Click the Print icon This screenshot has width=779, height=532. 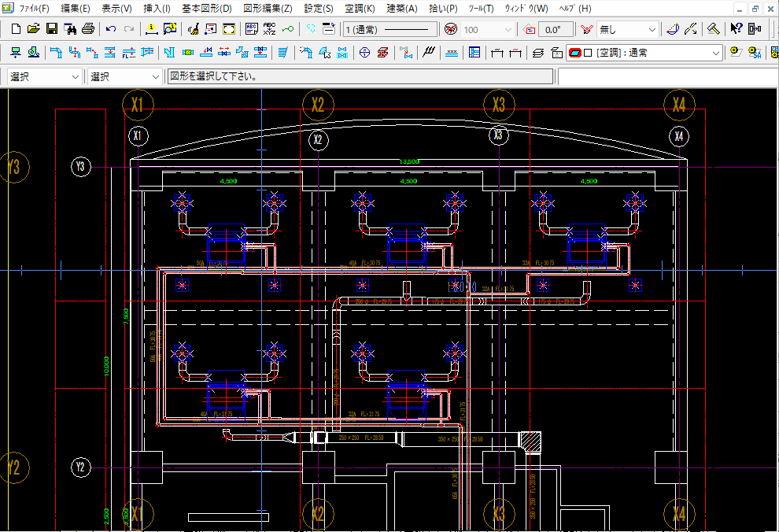(88, 29)
